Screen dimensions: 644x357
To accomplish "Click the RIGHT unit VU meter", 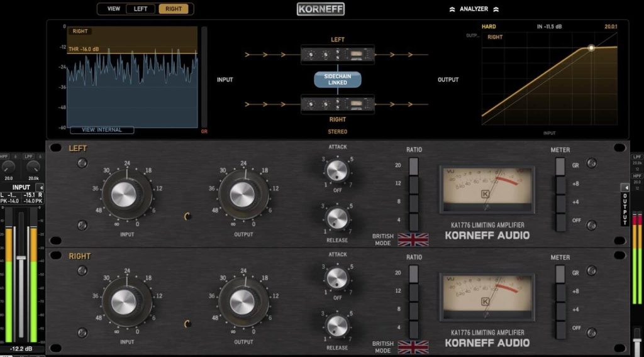I will (487, 297).
